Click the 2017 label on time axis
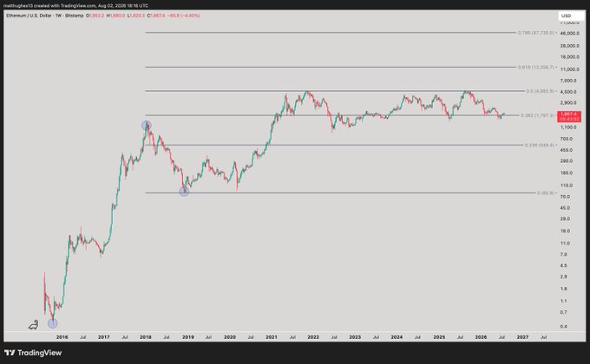Image resolution: width=590 pixels, height=364 pixels. pyautogui.click(x=104, y=337)
